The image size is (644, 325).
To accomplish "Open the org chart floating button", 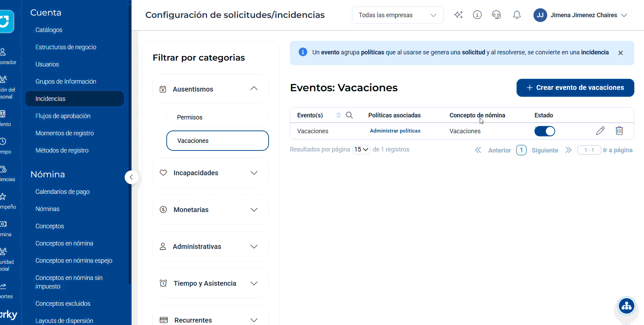I will 626,306.
